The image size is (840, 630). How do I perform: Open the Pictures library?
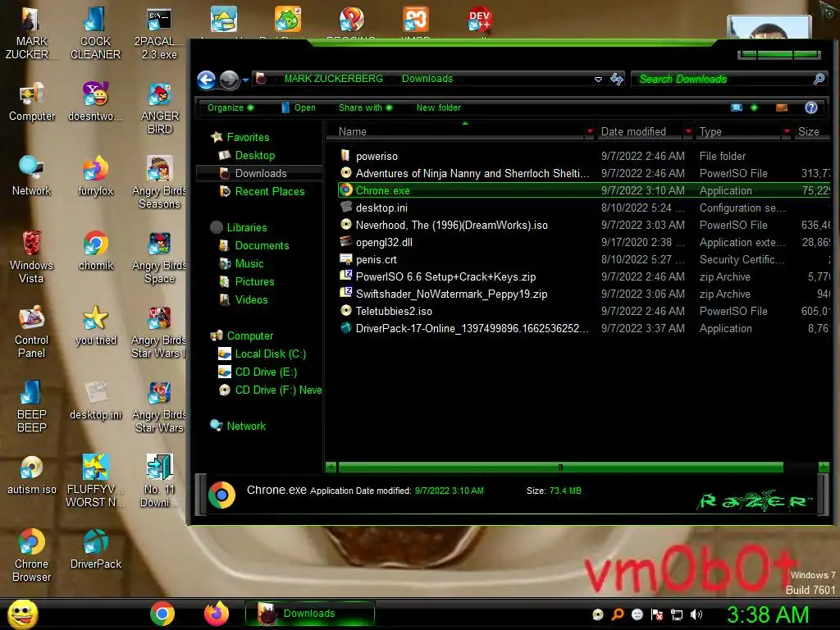(254, 281)
